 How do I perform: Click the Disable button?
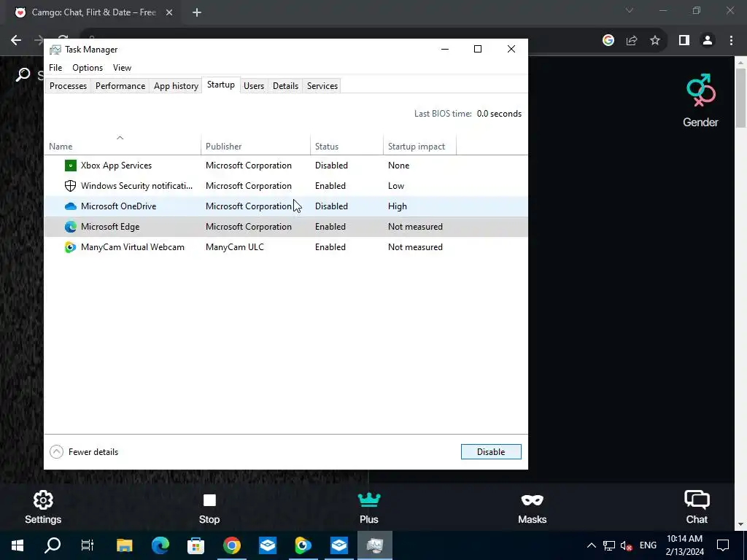(491, 452)
